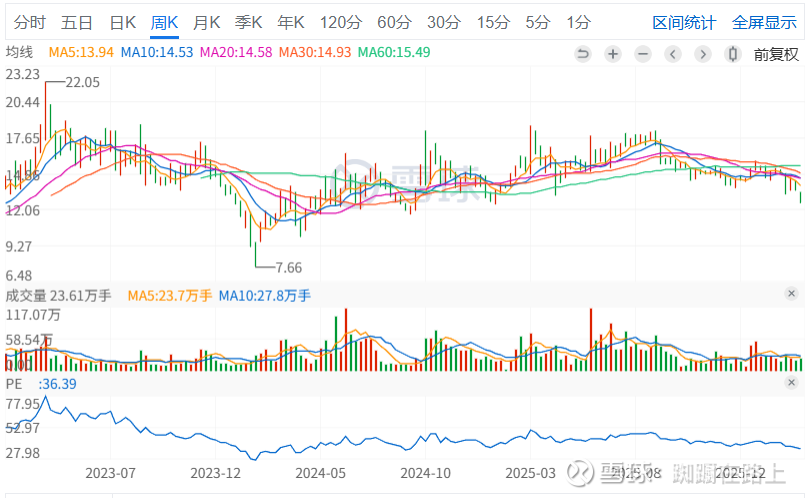Toggle the MA5 moving average line
Screen dimensions: 810x498
point(80,52)
